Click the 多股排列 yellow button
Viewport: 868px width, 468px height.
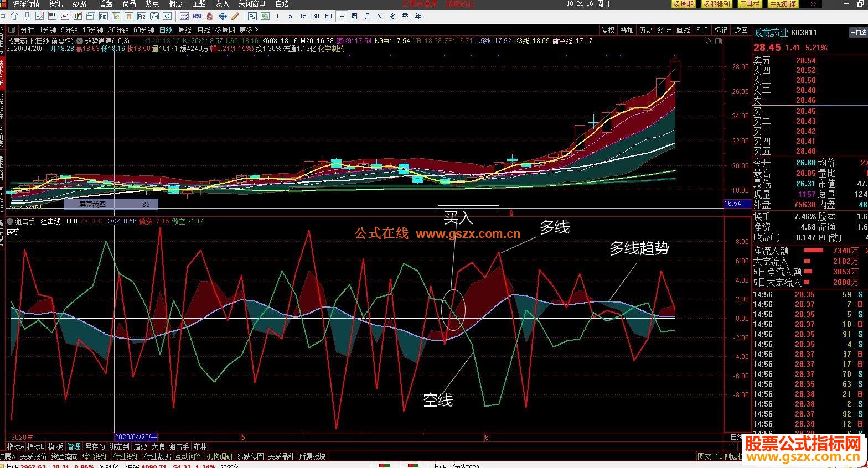[716, 4]
